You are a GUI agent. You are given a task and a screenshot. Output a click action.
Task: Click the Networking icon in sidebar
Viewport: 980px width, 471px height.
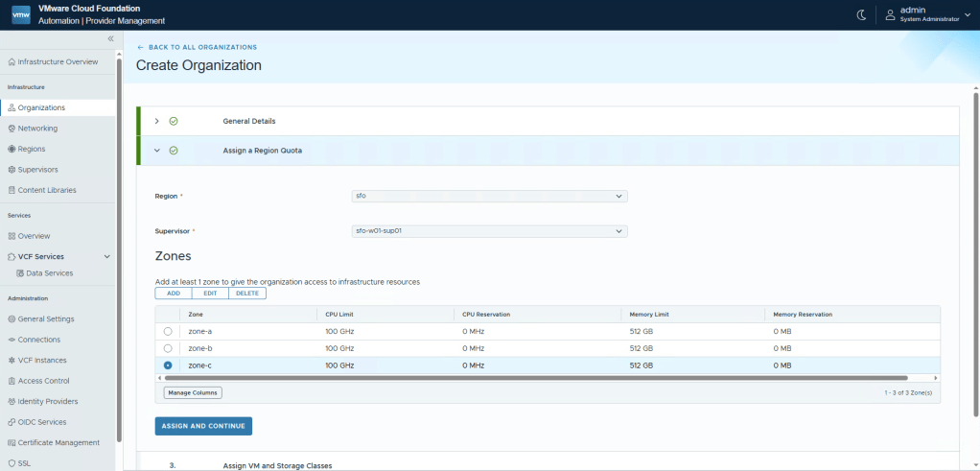[12, 129]
